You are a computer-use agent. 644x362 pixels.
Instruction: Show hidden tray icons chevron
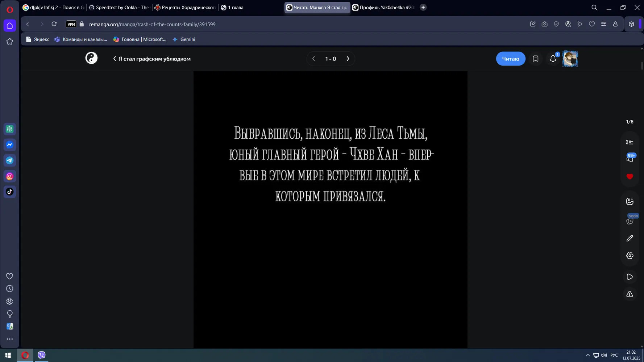click(587, 355)
